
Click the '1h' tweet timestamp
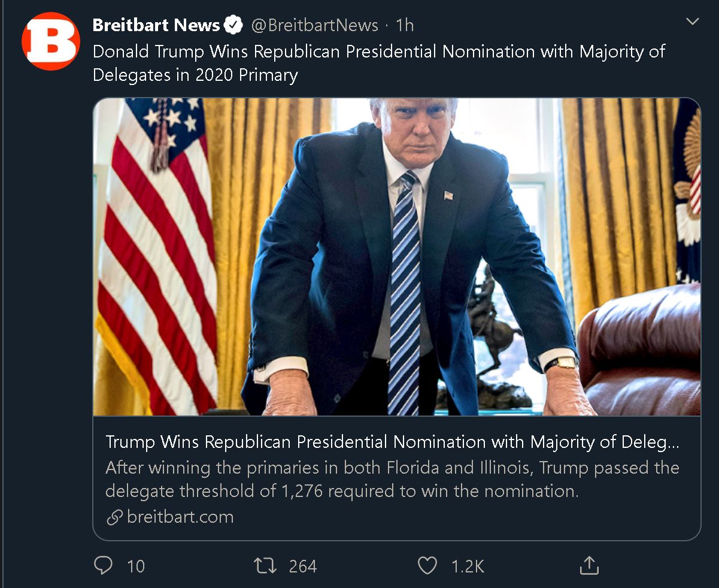click(x=405, y=25)
